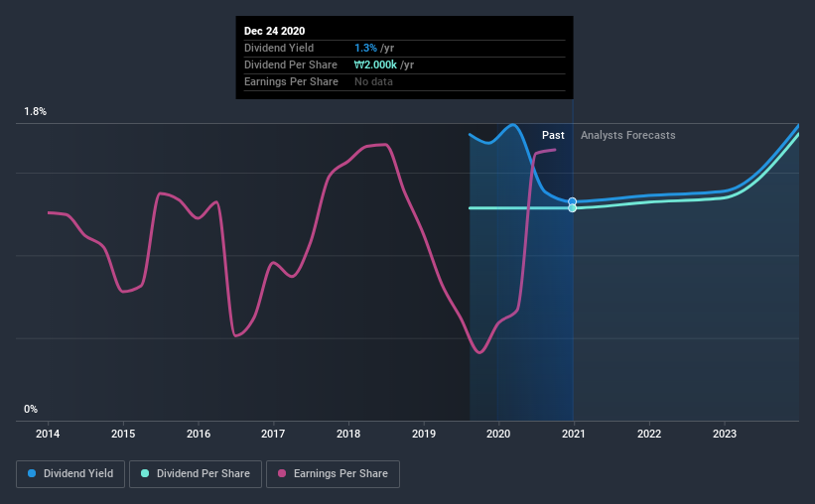Select the 2022 label on the x-axis
Viewport: 815px width, 504px height.
pyautogui.click(x=649, y=434)
